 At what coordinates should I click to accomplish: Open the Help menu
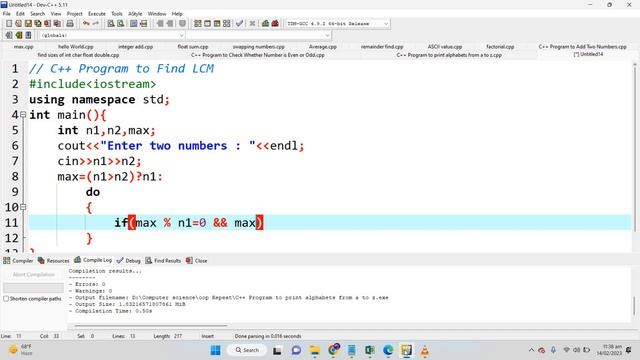177,14
